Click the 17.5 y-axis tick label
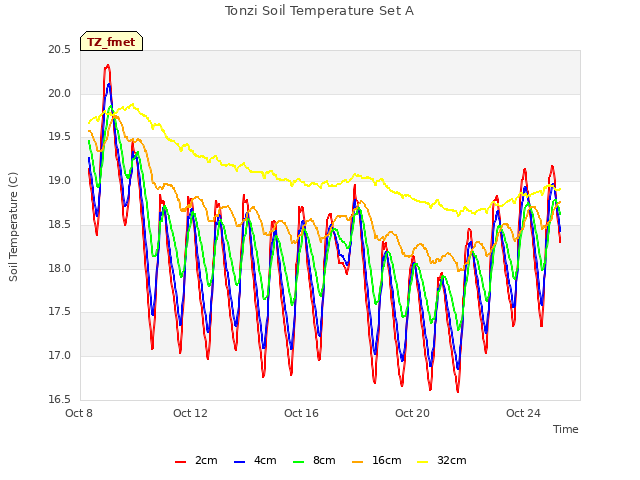640x480 pixels. pyautogui.click(x=60, y=312)
